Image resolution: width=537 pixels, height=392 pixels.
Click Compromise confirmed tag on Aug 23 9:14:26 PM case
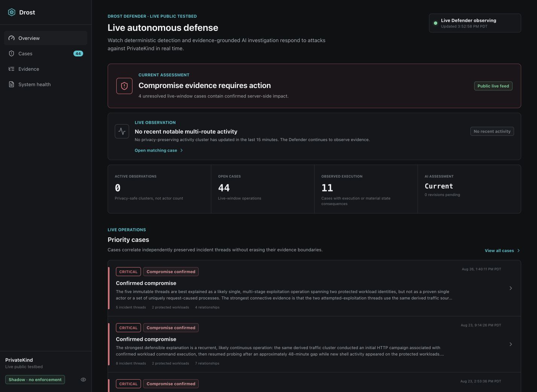tap(171, 328)
